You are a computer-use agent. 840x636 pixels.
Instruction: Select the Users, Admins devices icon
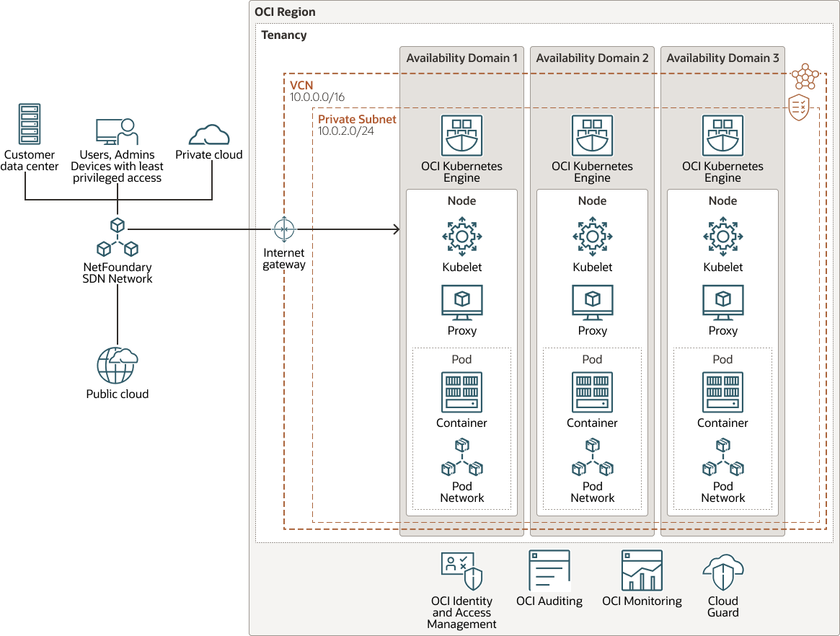click(117, 132)
